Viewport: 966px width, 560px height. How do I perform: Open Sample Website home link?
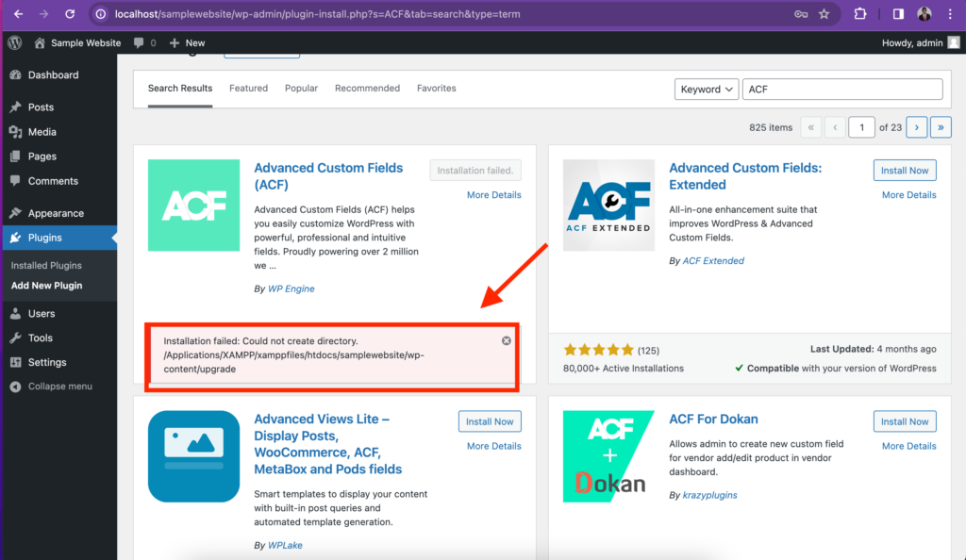pos(77,42)
